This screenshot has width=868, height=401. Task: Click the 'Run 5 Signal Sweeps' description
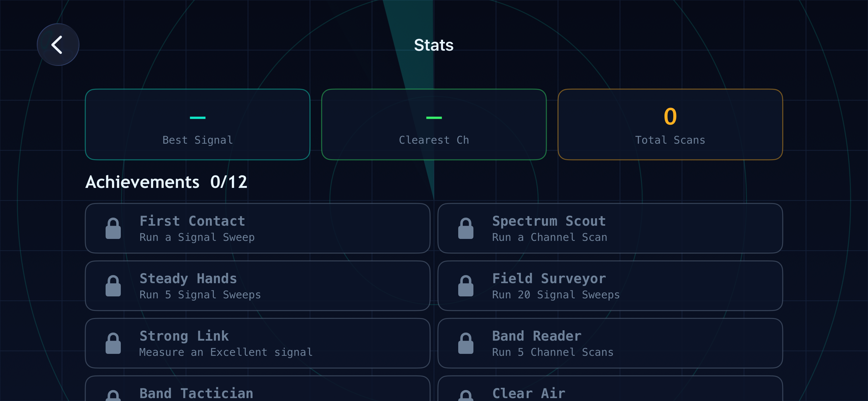pos(200,295)
